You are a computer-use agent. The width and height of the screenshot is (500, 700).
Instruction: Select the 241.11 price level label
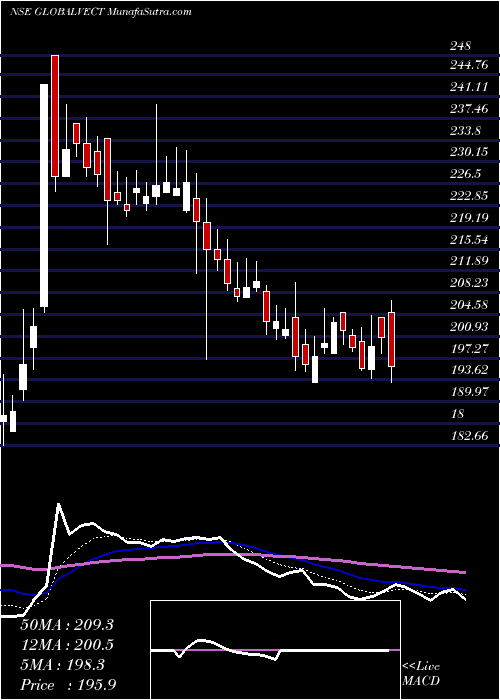470,87
